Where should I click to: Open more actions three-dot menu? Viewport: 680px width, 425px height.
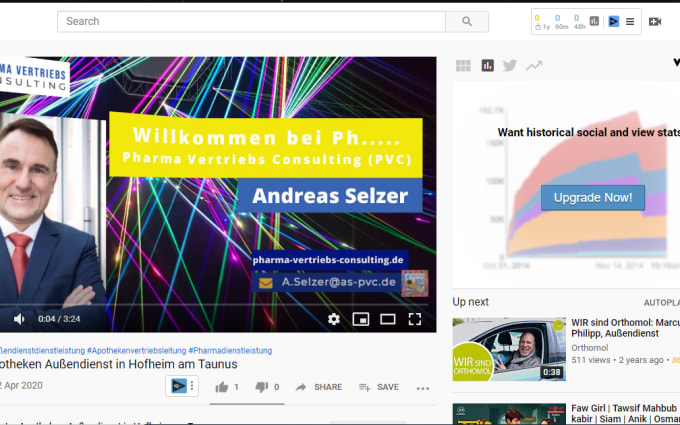423,388
